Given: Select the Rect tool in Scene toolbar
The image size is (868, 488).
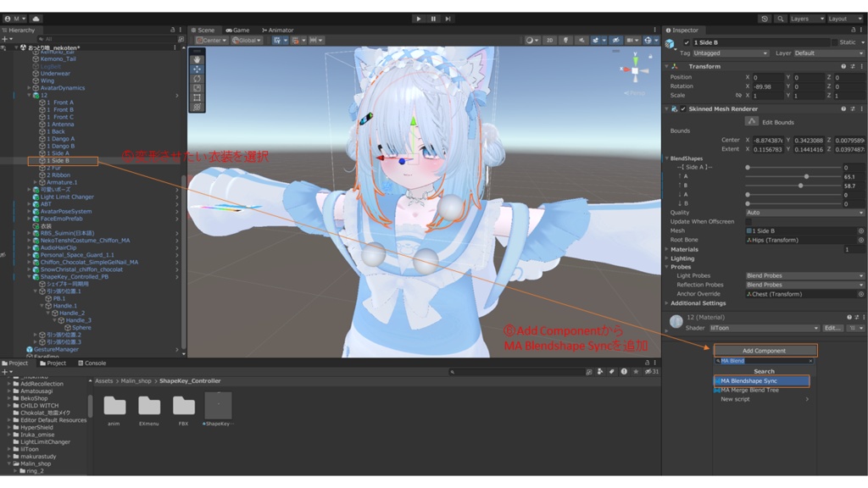Looking at the screenshot, I should 197,97.
